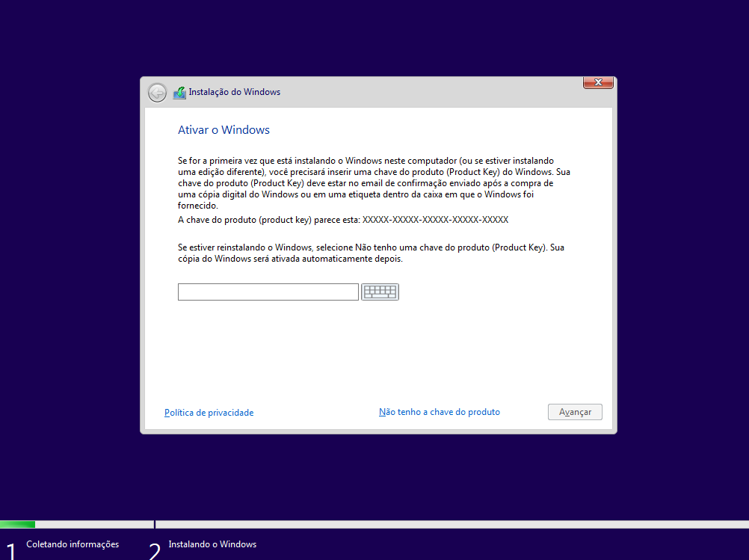The height and width of the screenshot is (560, 749).
Task: Click the Coletando informações step label
Action: [x=73, y=544]
